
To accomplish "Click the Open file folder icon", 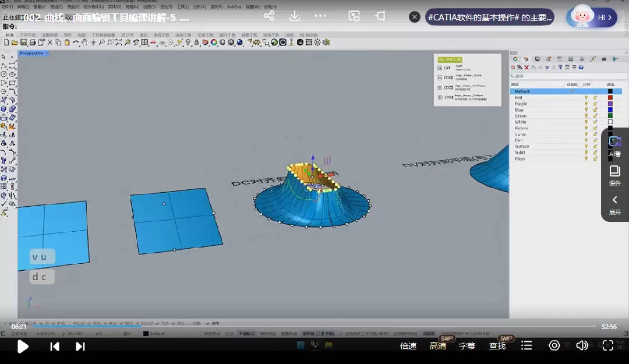I will click(x=15, y=43).
